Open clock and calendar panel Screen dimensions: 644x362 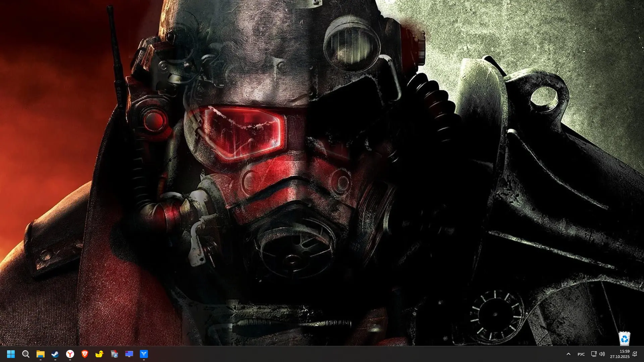coord(624,351)
